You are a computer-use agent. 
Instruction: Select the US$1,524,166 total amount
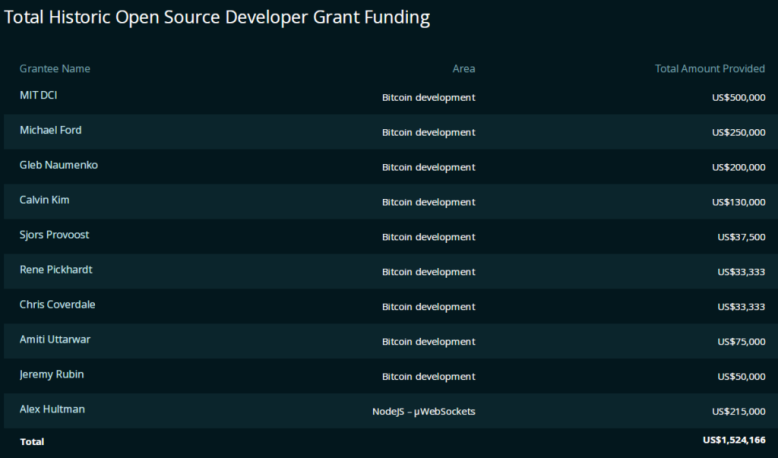point(734,440)
